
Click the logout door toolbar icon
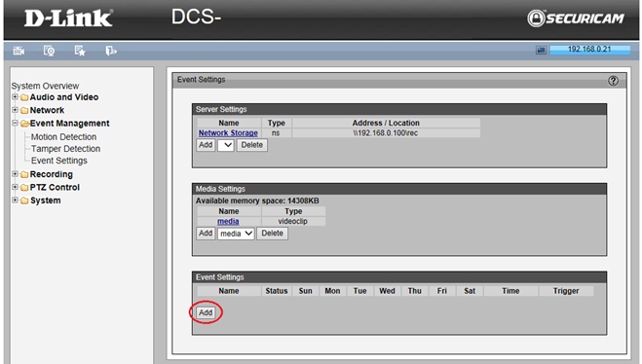111,51
